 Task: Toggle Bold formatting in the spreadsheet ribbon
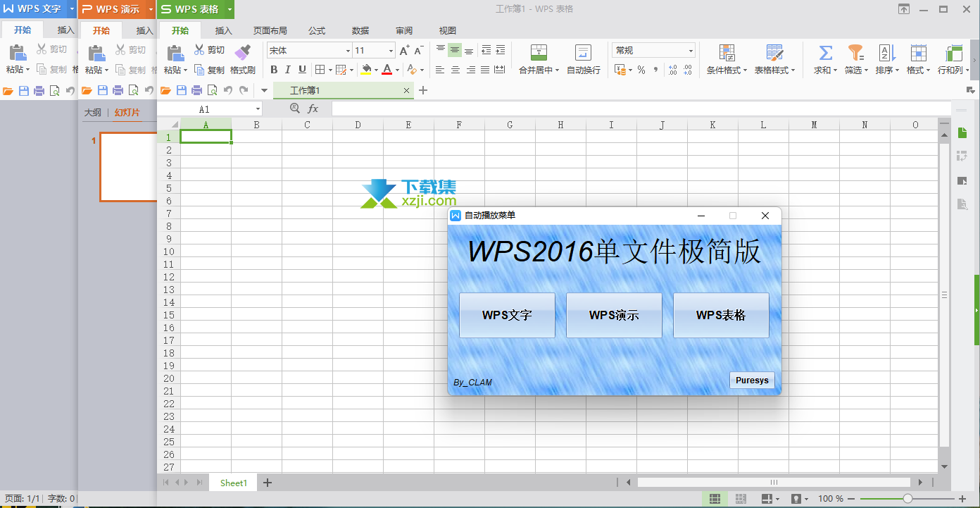(274, 69)
